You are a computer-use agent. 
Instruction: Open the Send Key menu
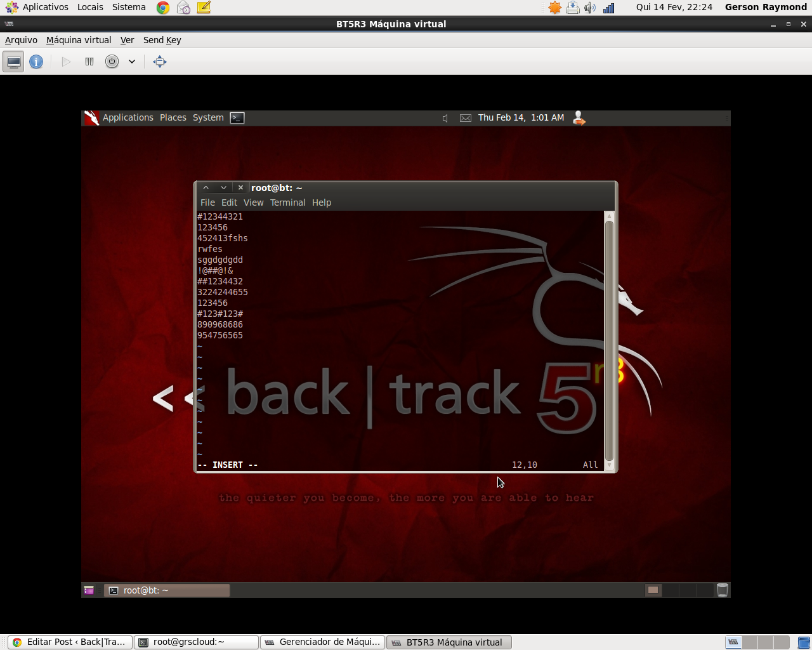(162, 40)
